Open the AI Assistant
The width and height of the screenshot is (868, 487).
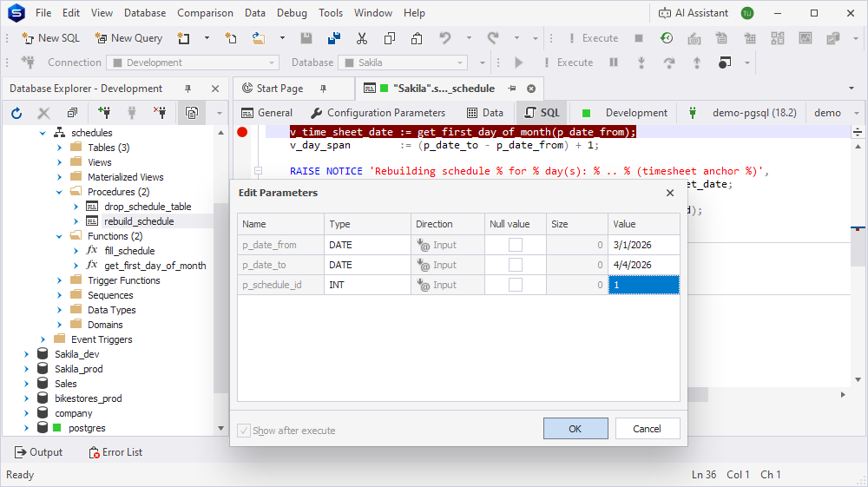click(x=693, y=13)
